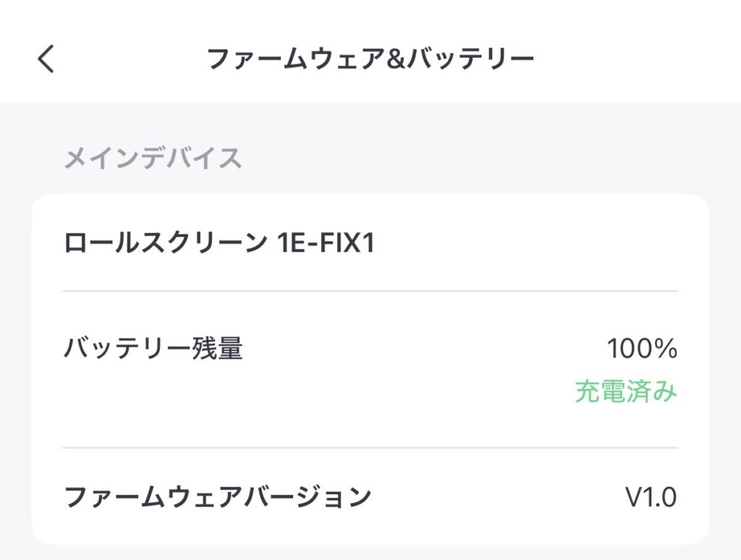Select the ロールスクリーン device name text
The image size is (741, 560).
tap(165, 244)
